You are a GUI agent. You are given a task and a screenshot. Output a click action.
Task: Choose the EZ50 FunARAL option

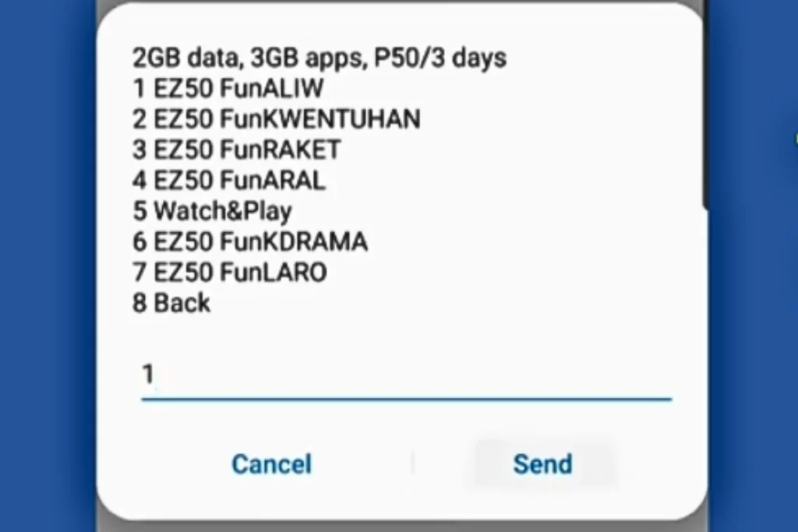coord(228,180)
